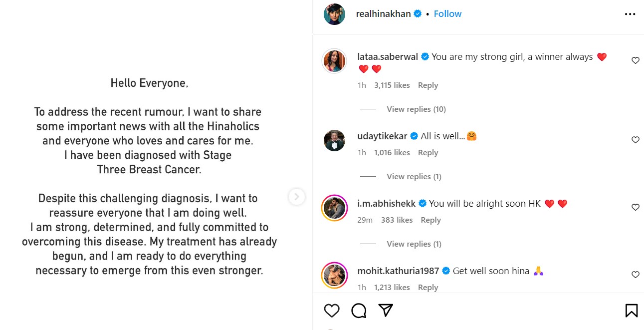Follow realhinakhan
644x330 pixels.
tap(447, 14)
